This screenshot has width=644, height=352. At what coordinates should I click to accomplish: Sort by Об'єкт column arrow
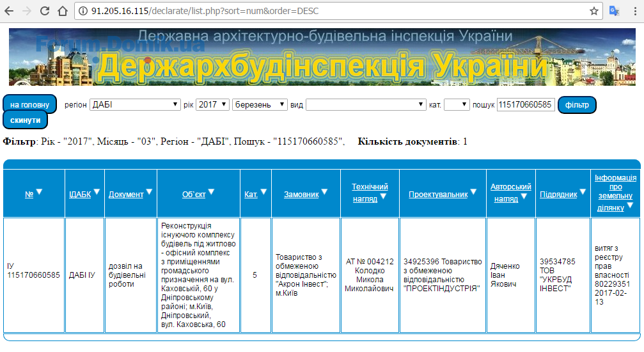(x=211, y=191)
